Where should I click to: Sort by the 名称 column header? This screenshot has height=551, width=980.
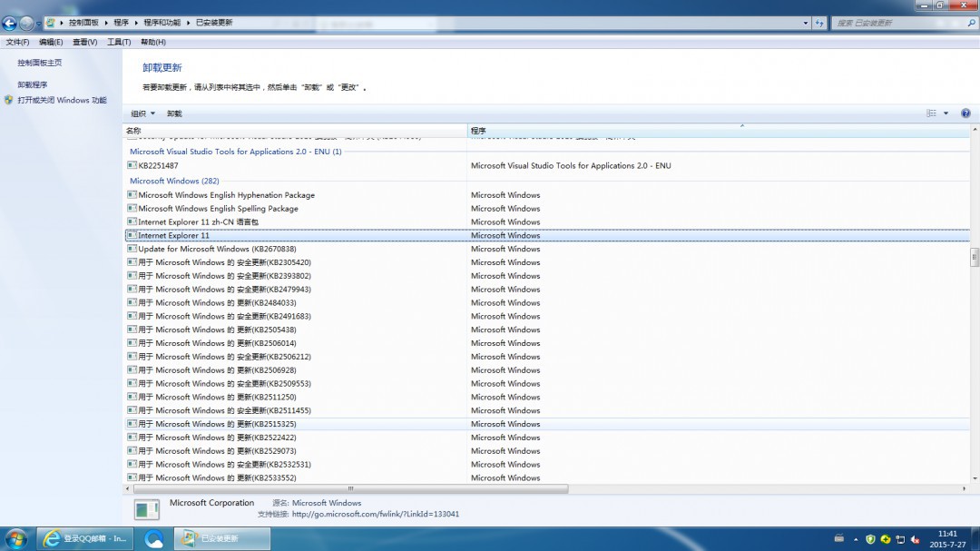(x=295, y=131)
